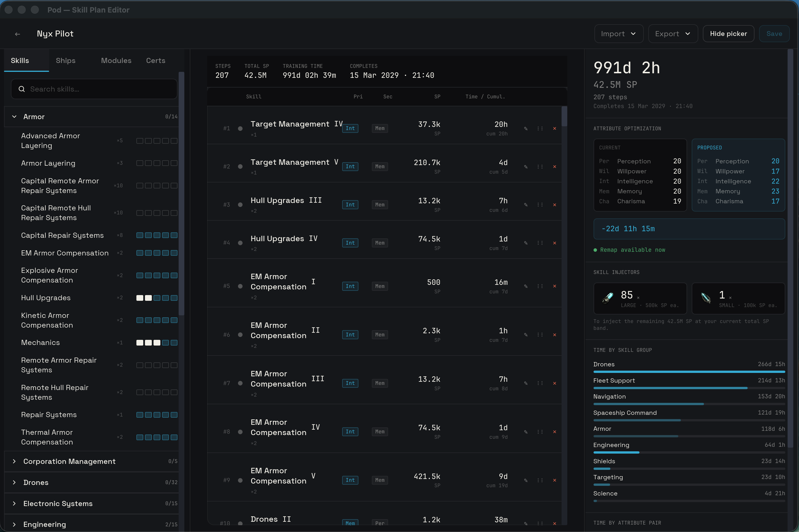Switch to the Skills tab

[27, 61]
